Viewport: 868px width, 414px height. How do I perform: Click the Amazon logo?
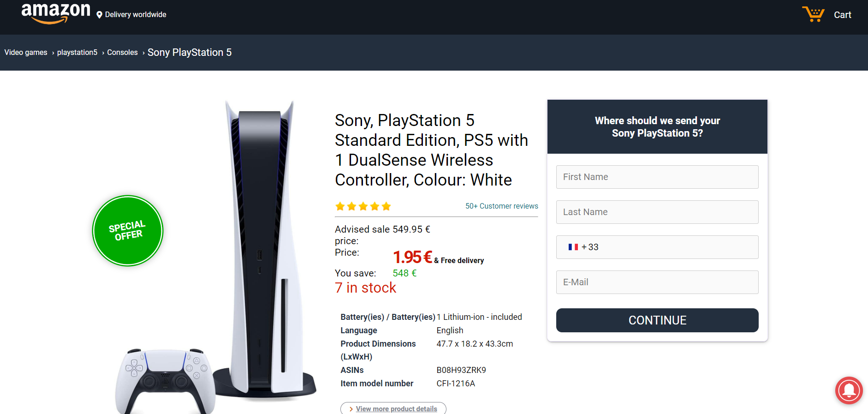(56, 13)
